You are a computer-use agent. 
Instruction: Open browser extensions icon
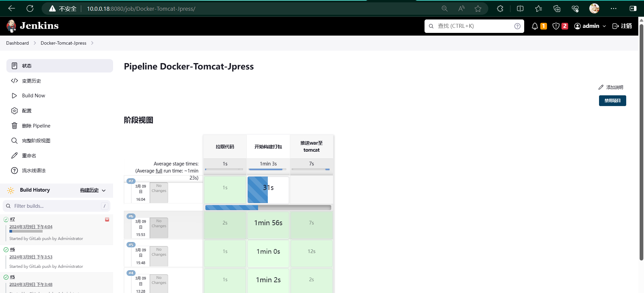[x=500, y=9]
